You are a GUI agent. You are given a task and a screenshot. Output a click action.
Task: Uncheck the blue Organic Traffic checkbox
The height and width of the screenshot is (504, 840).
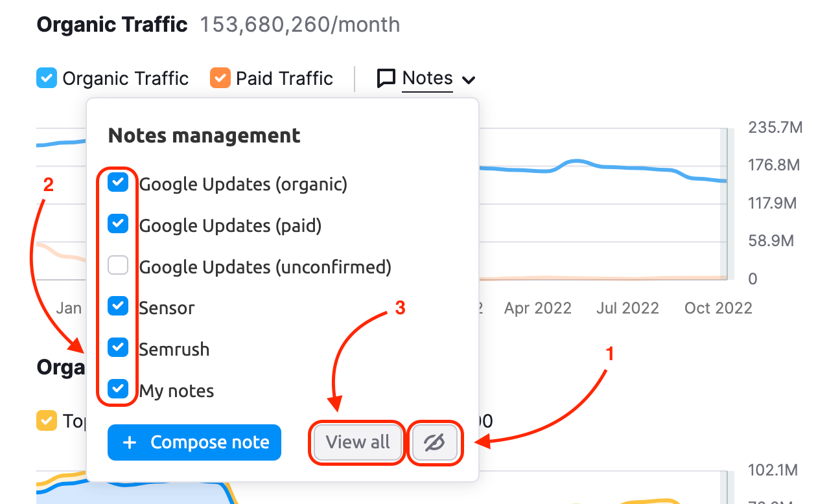click(x=47, y=79)
